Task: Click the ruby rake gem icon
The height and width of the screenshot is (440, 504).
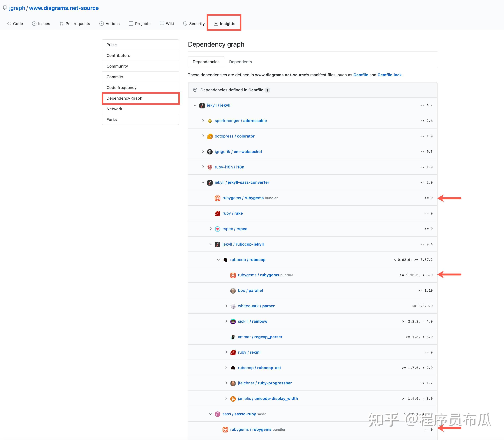Action: [217, 213]
